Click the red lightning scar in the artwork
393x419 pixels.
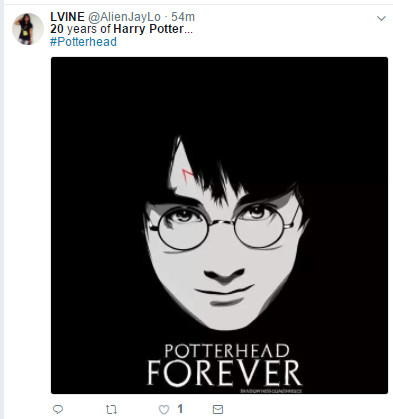click(x=188, y=174)
